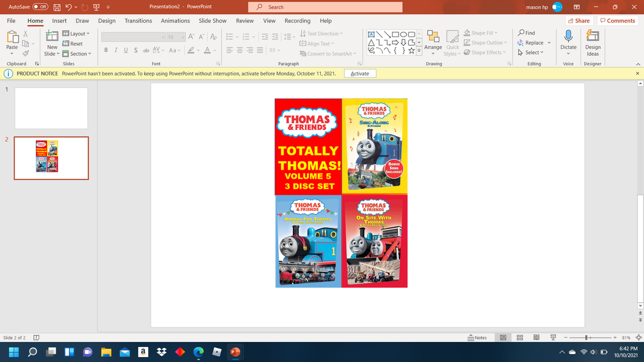
Task: Click Replace in Editing group
Action: coord(534,43)
